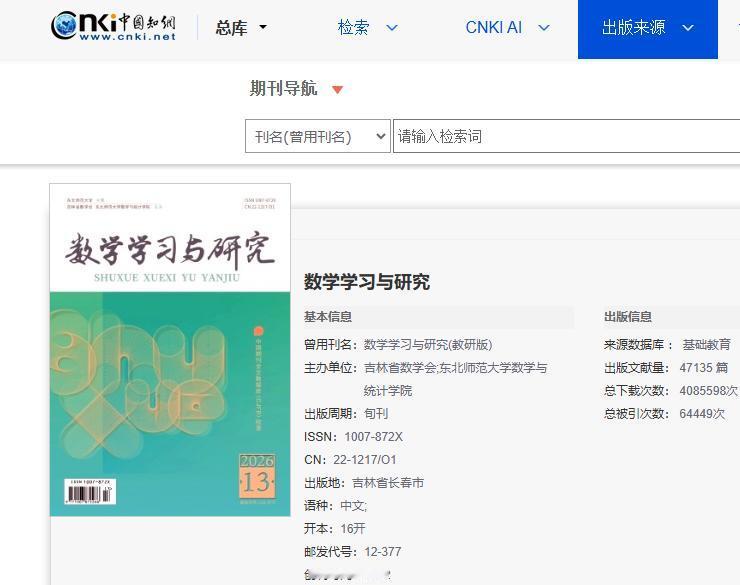Click the chevron next to 出版来源
The image size is (740, 585).
point(688,28)
